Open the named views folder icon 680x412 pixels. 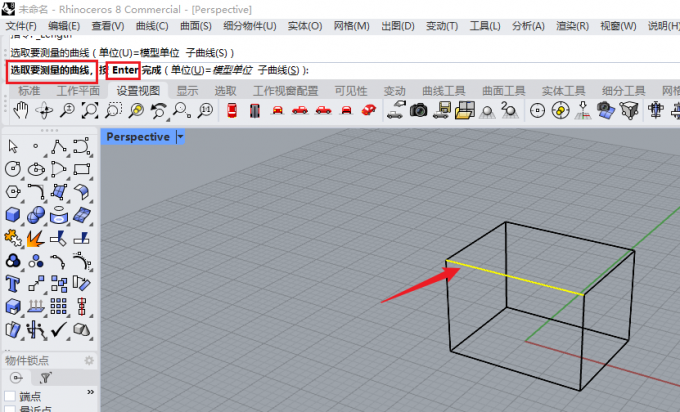pyautogui.click(x=464, y=110)
